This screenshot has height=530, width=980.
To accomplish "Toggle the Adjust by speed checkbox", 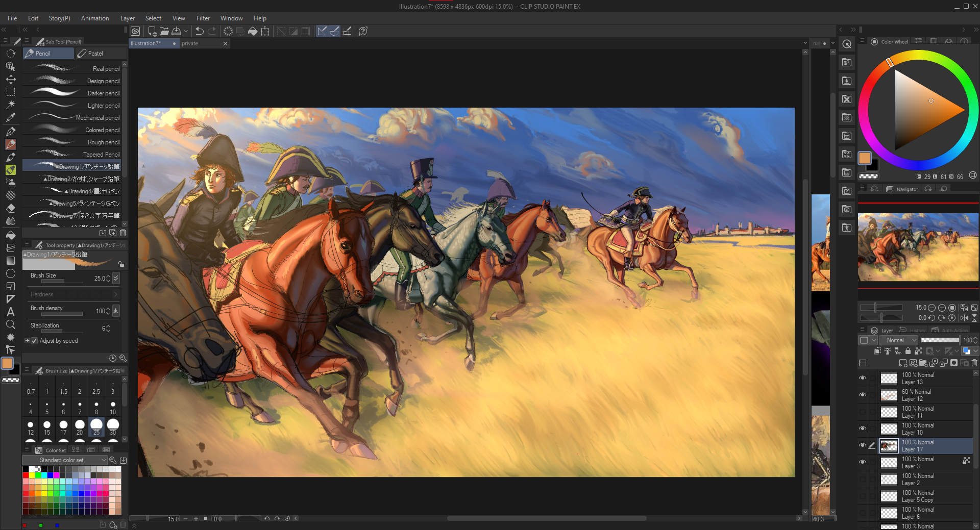I will pyautogui.click(x=35, y=341).
